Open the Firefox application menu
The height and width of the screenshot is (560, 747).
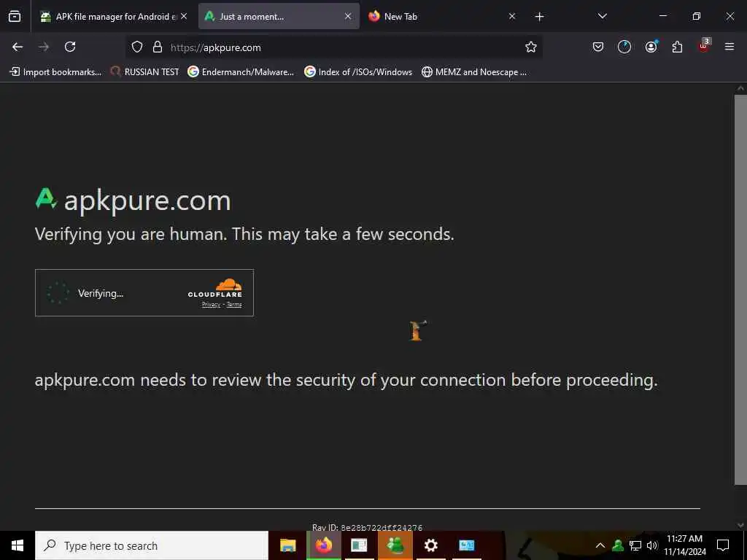coord(729,47)
